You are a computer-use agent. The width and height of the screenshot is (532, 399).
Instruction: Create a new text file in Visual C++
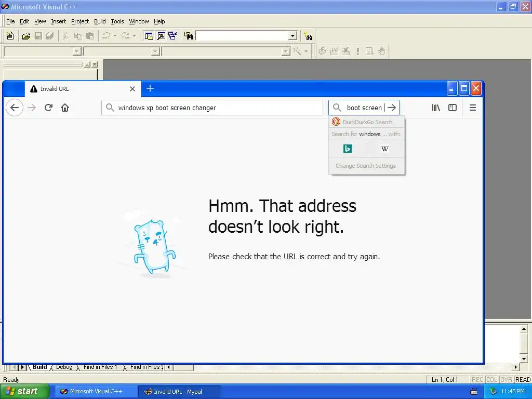coord(10,36)
